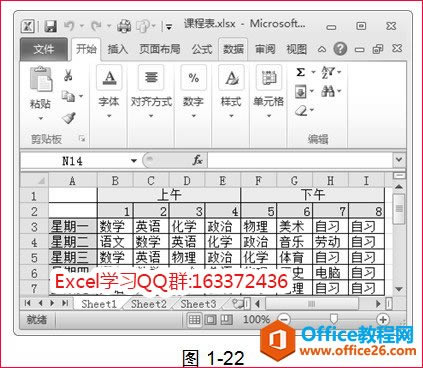Image resolution: width=423 pixels, height=368 pixels.
Task: Open the copy icon's dropdown arrow
Action: [81, 96]
